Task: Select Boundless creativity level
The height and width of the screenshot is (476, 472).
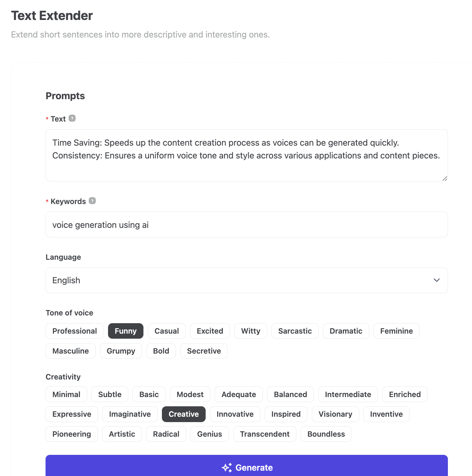Action: point(326,434)
